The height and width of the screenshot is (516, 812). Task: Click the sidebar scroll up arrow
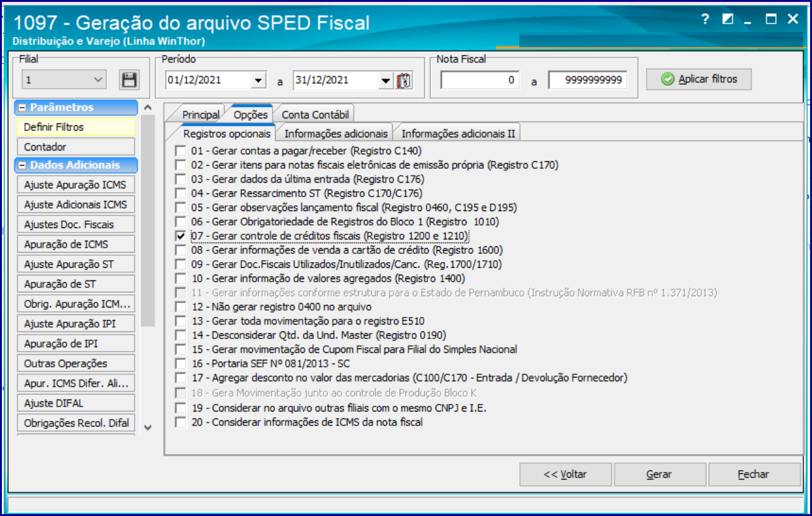[147, 108]
